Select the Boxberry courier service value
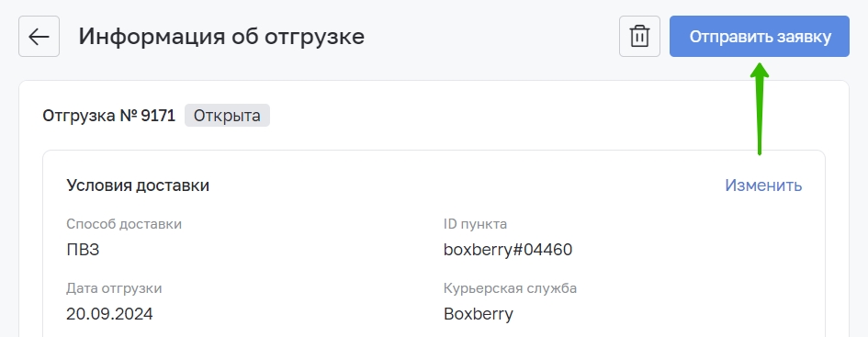The height and width of the screenshot is (337, 868). point(479,314)
